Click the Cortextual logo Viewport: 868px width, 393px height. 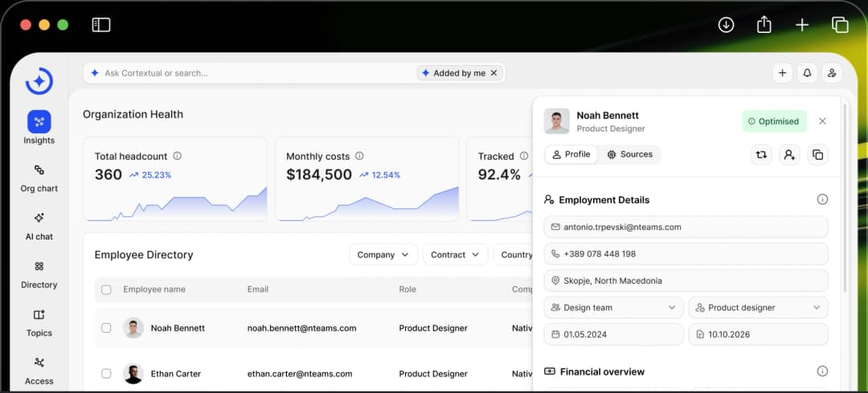(x=39, y=81)
